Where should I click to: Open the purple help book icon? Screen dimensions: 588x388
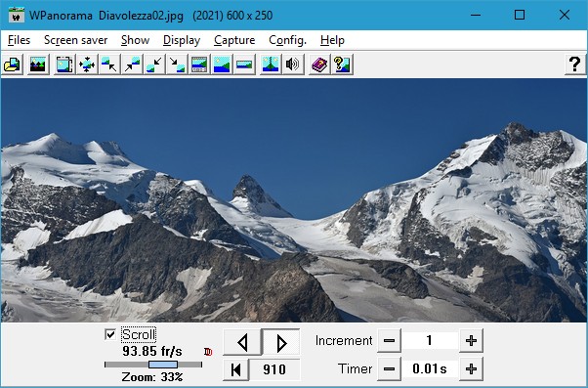click(319, 65)
